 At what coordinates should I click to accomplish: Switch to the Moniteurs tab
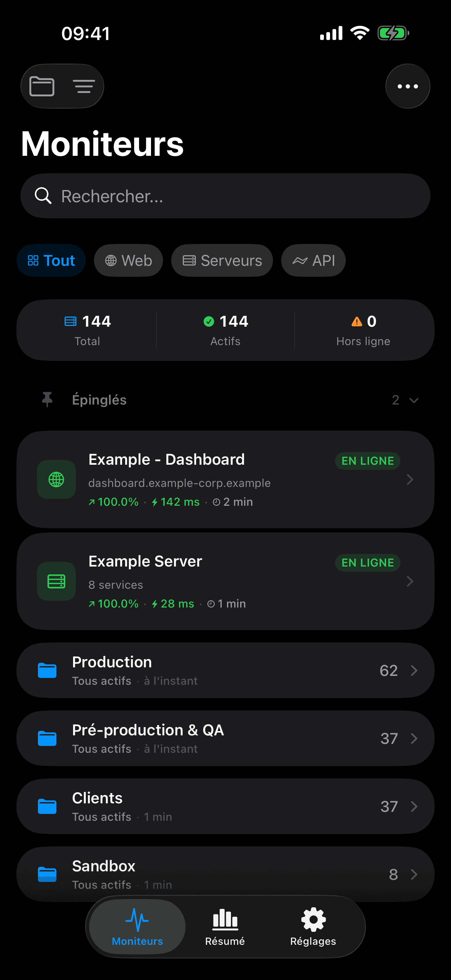(x=137, y=927)
